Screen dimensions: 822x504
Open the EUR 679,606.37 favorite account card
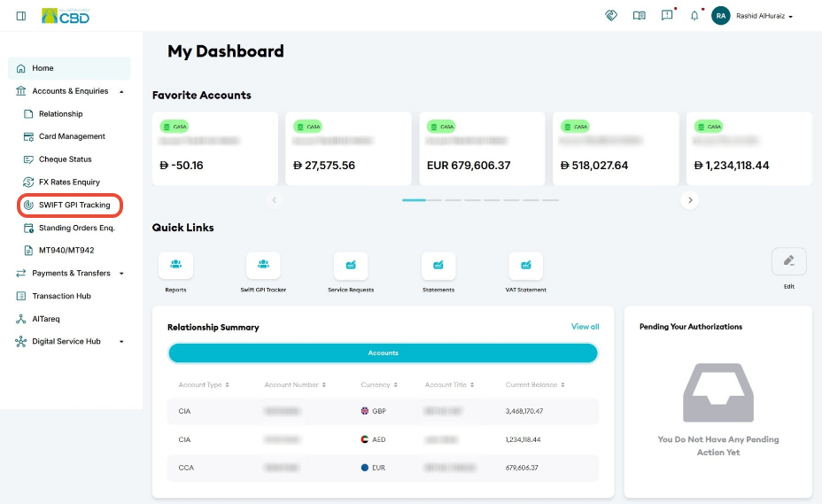[482, 149]
